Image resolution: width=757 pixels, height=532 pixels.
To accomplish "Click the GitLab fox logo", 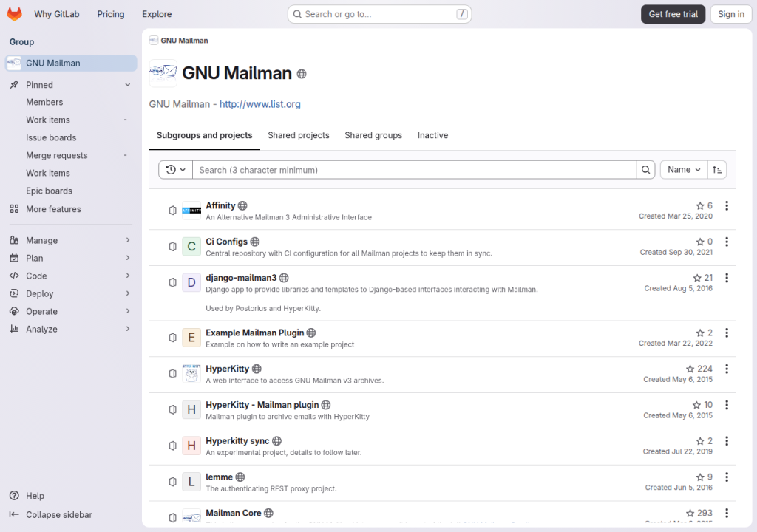I will pyautogui.click(x=15, y=14).
